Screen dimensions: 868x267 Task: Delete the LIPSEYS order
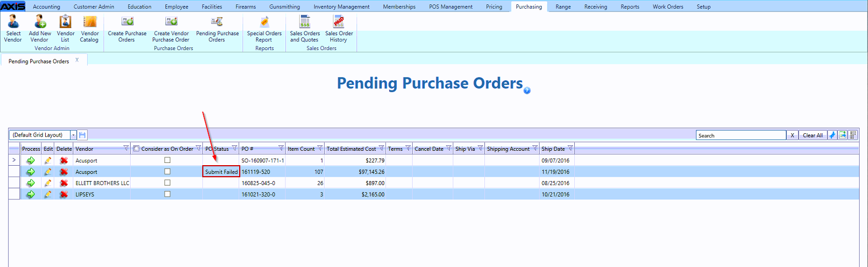(x=64, y=194)
